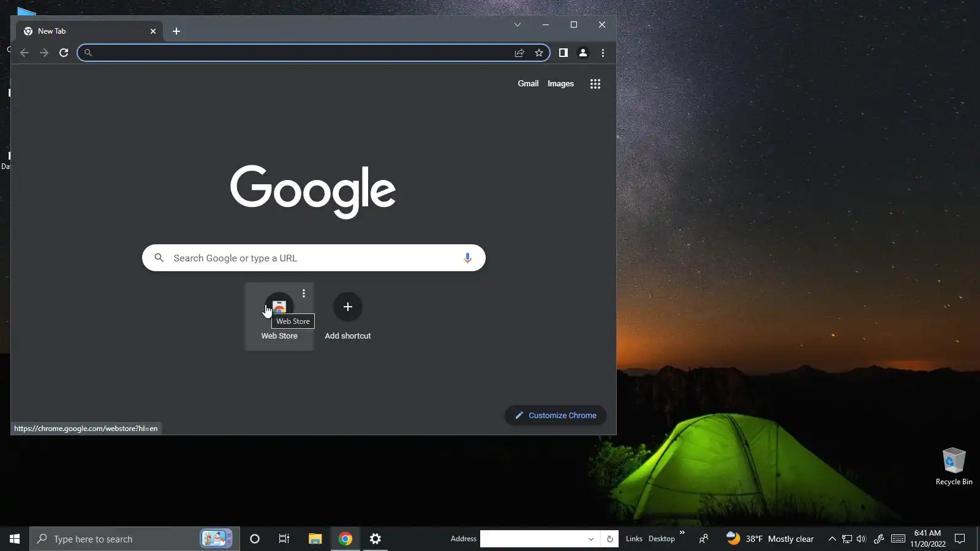Open the Chrome profile menu
Screen dimensions: 980x551
pyautogui.click(x=583, y=53)
